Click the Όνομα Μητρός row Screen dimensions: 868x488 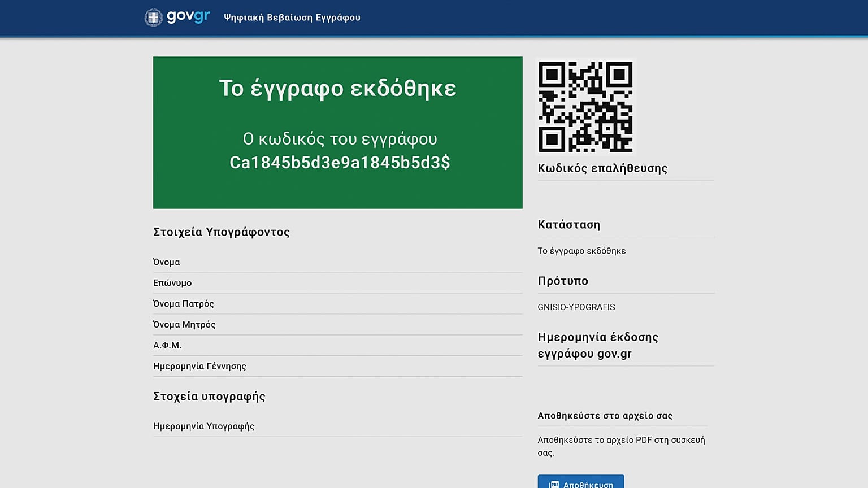(x=338, y=325)
